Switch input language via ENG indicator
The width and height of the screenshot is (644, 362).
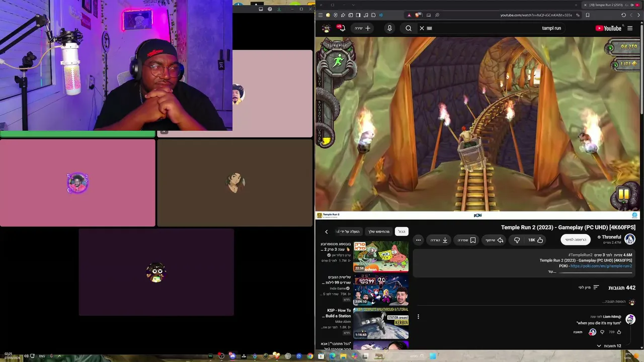coord(41,356)
